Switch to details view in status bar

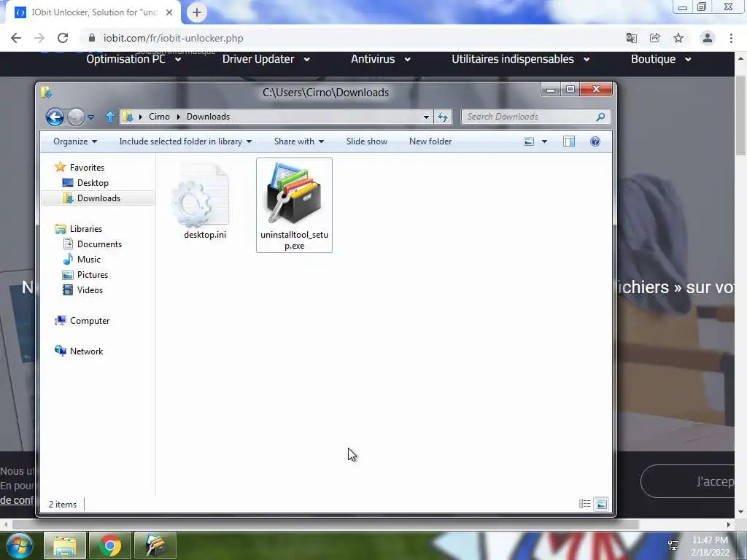point(584,504)
